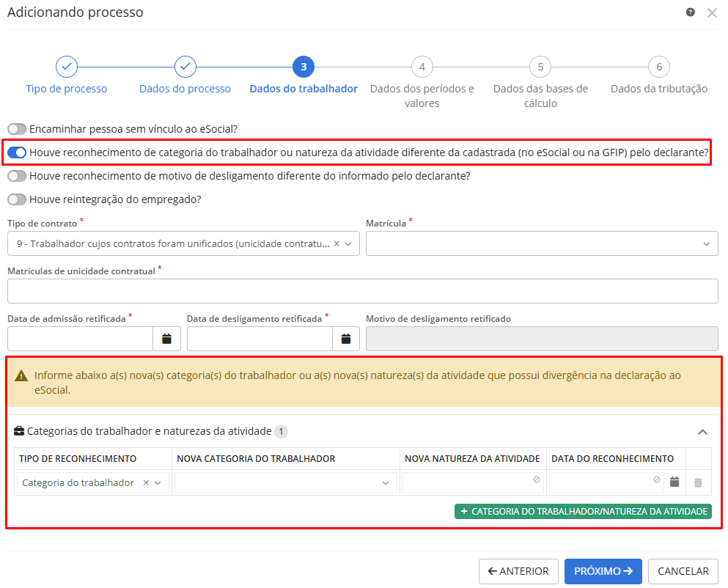The image size is (728, 588).
Task: Delete the category row with trash icon
Action: coord(698,482)
